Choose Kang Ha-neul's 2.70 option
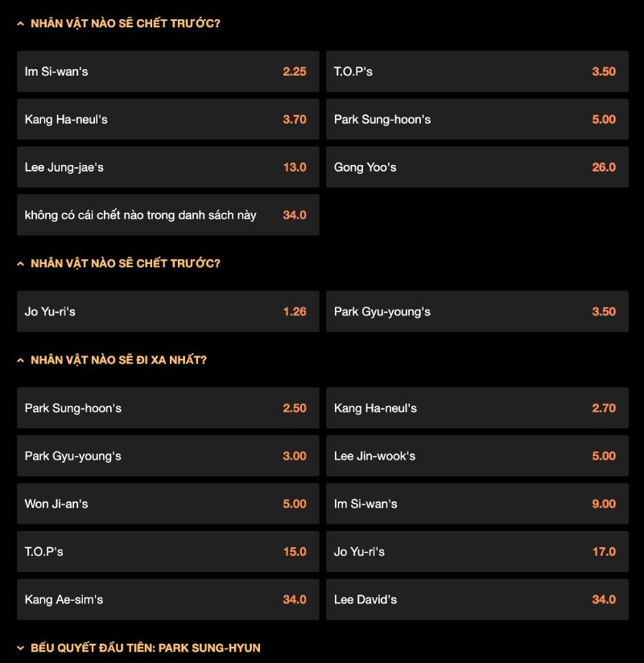 477,408
